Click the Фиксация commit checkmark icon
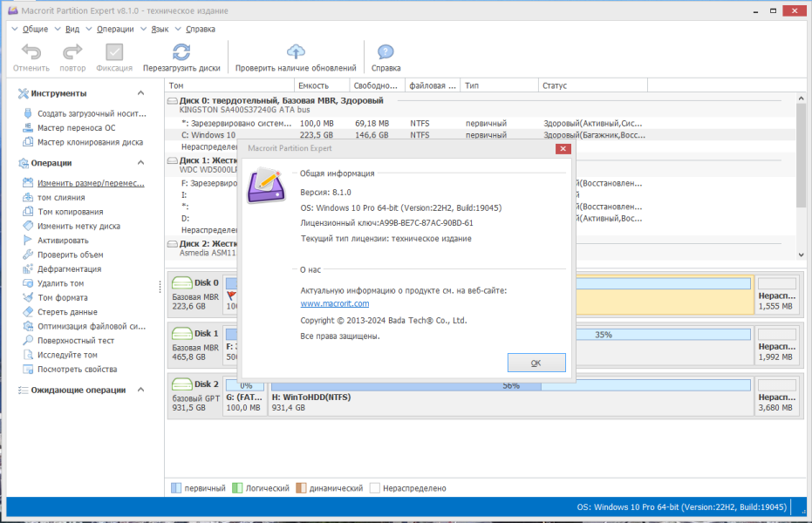812x523 pixels. [x=114, y=51]
